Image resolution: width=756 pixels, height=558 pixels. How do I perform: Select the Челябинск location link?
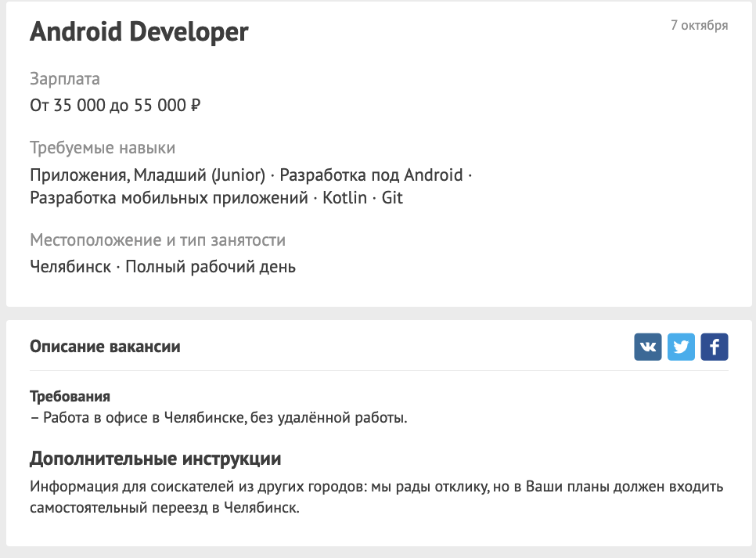(70, 267)
